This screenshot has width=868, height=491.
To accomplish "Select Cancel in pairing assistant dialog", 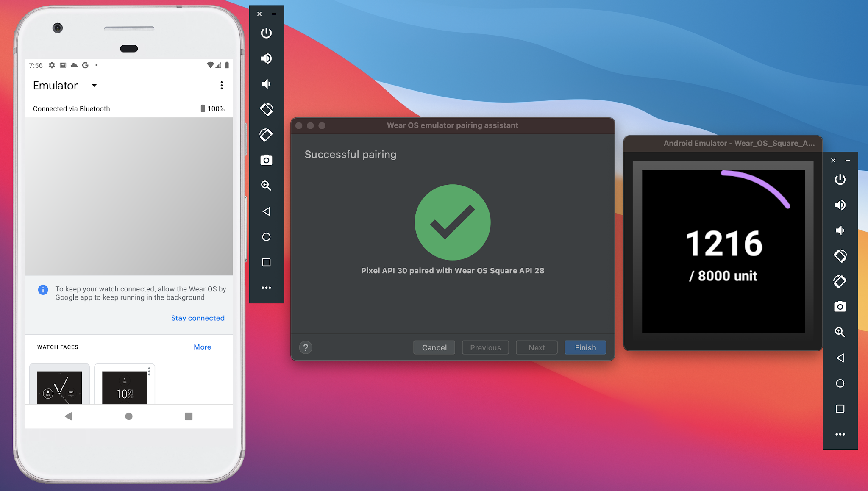I will [x=434, y=347].
